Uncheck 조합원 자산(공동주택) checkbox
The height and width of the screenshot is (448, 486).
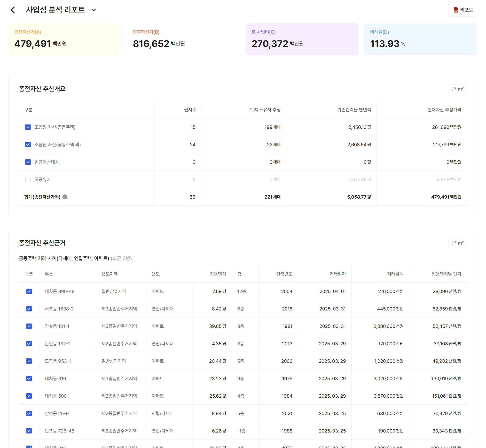click(x=28, y=127)
